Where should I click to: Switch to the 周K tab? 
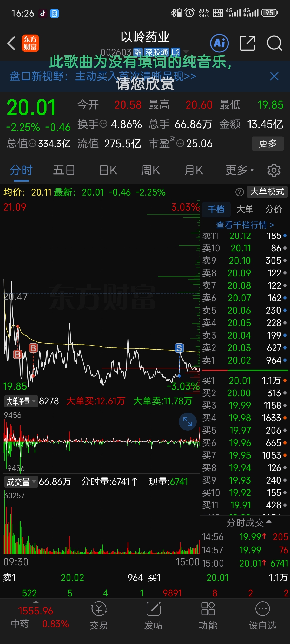click(150, 170)
